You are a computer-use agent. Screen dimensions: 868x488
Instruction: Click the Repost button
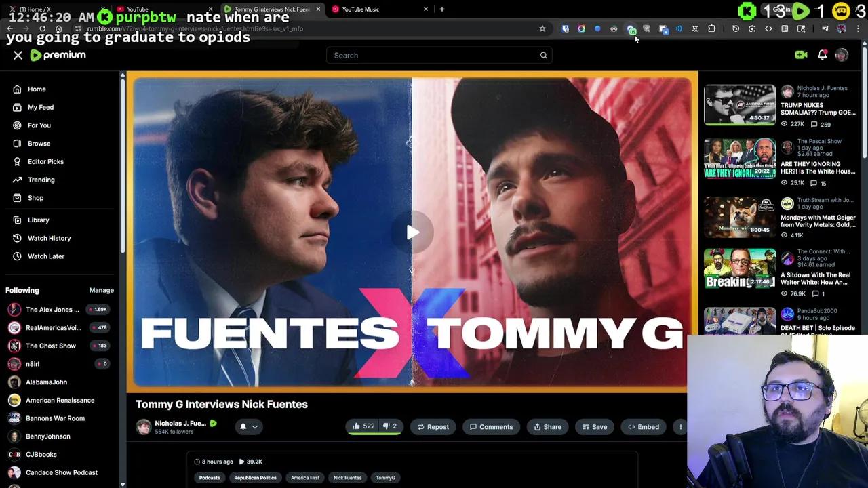click(x=433, y=427)
